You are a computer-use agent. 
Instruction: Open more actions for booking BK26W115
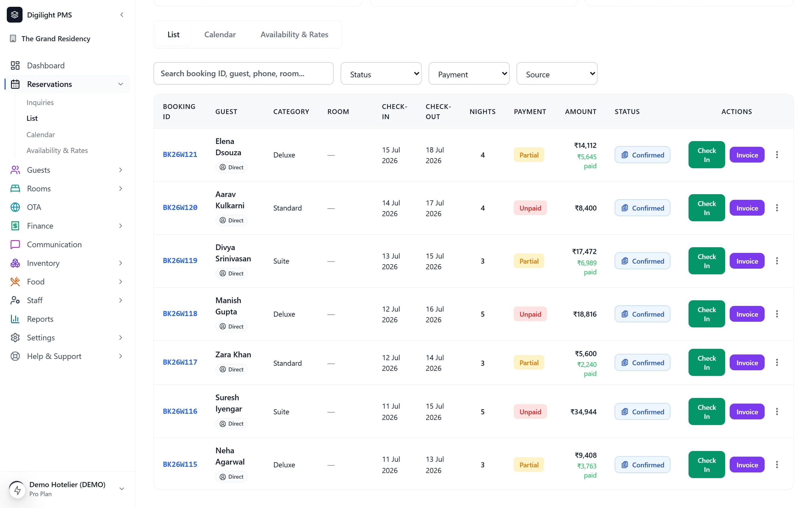click(777, 465)
